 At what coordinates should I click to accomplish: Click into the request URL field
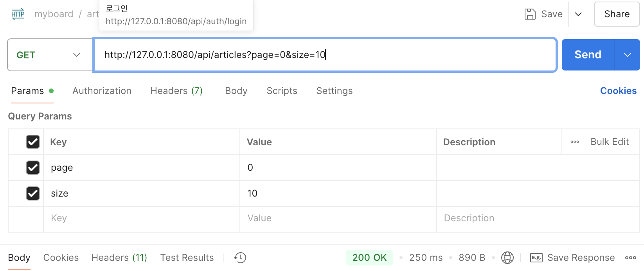click(430, 55)
